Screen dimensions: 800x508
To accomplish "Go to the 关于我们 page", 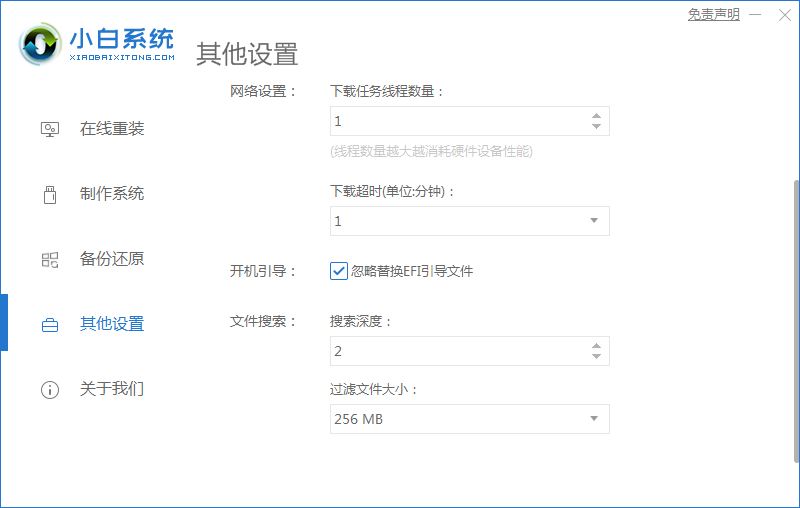I will tap(112, 389).
